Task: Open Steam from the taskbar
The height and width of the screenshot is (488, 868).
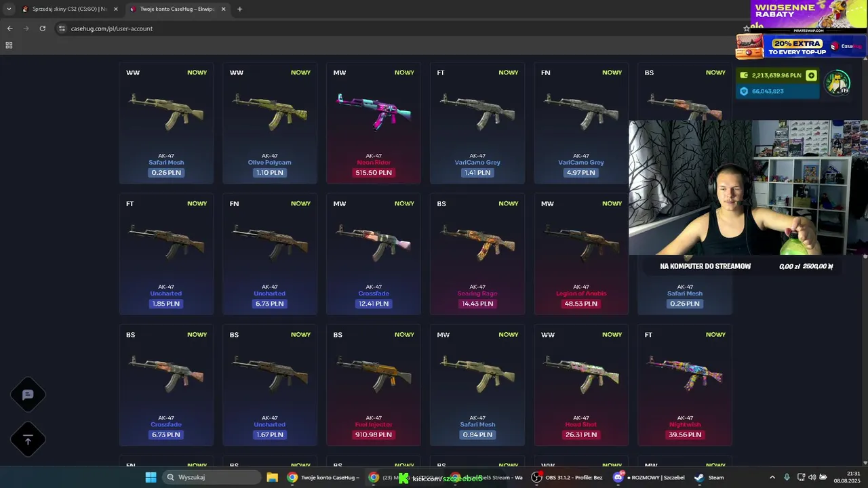Action: click(x=709, y=477)
